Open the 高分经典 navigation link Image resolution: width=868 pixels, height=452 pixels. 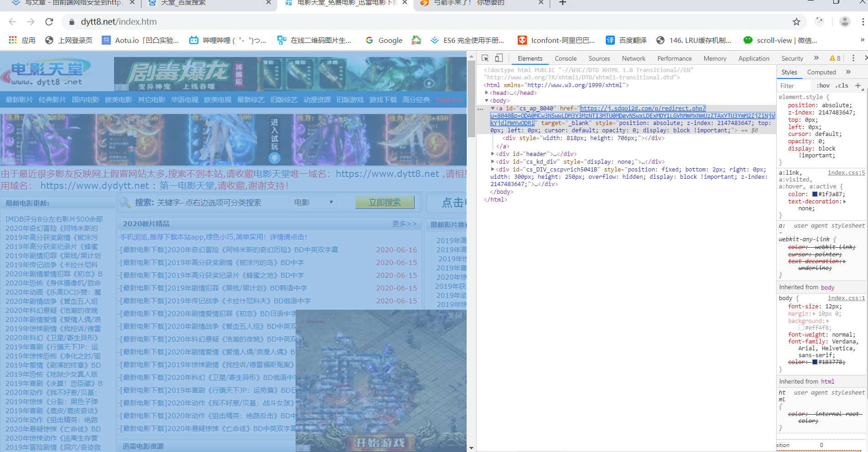416,99
